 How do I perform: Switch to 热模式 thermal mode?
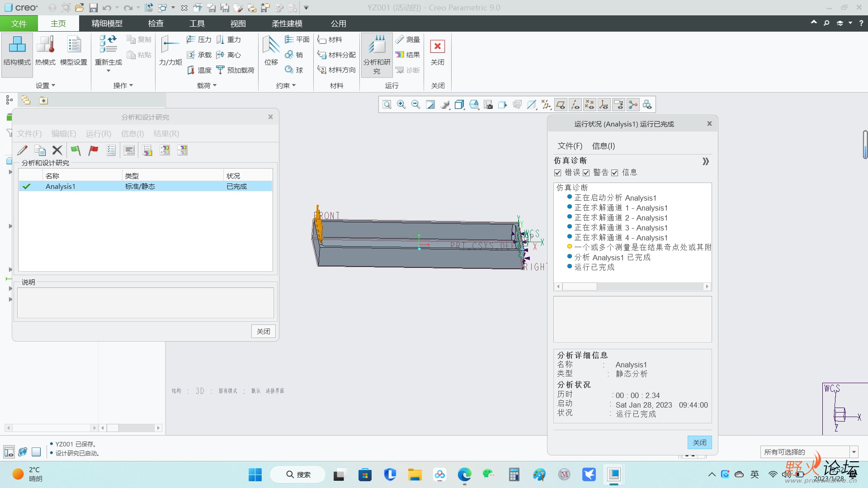pos(45,51)
